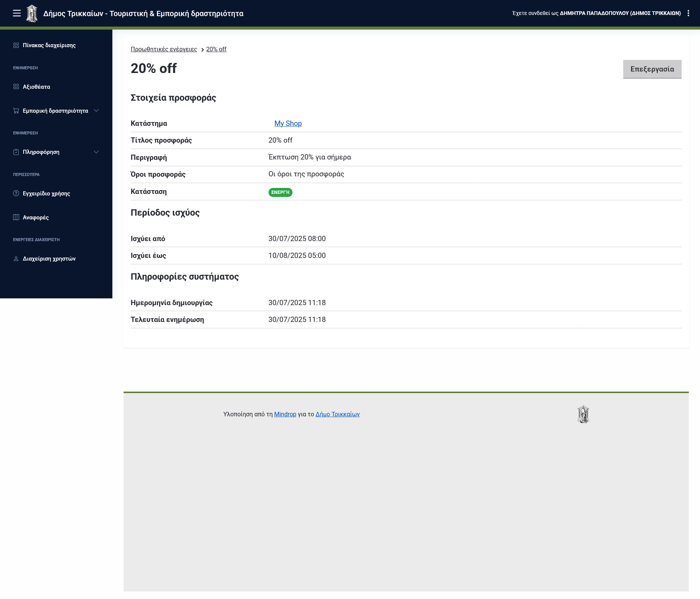Expand the Πληροφόρηση submenu chevron
Viewport: 700px width, 599px height.
pos(96,152)
